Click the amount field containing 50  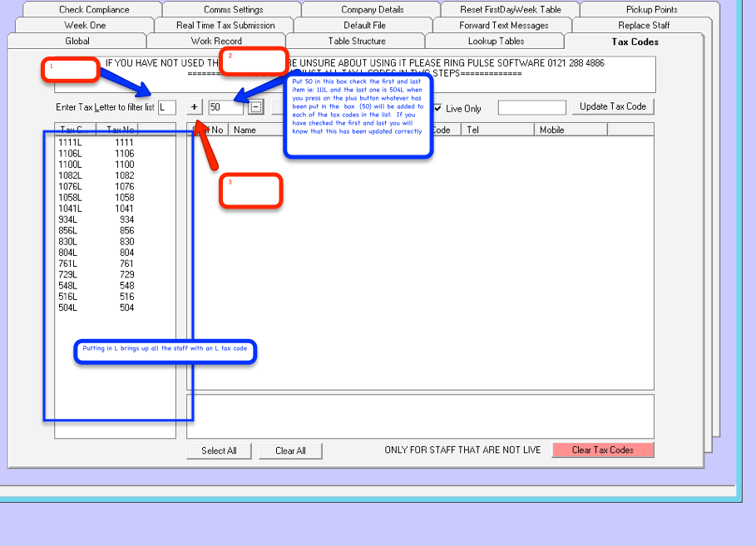225,107
